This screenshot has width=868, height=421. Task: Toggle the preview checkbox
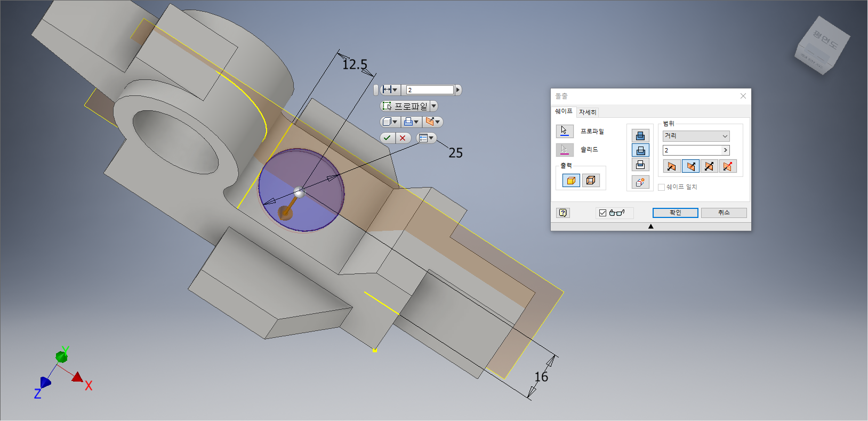(602, 213)
